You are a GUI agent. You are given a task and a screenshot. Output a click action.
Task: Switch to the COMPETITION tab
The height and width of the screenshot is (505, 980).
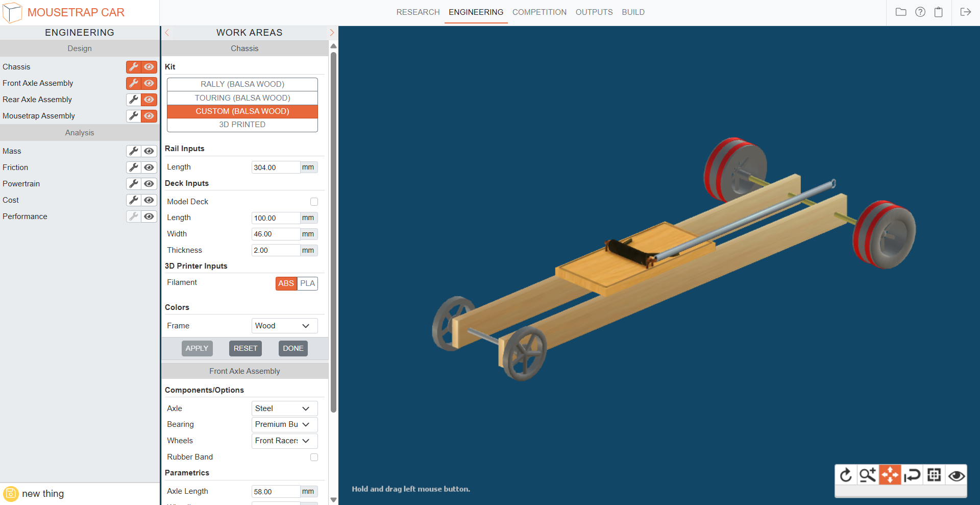click(x=539, y=12)
